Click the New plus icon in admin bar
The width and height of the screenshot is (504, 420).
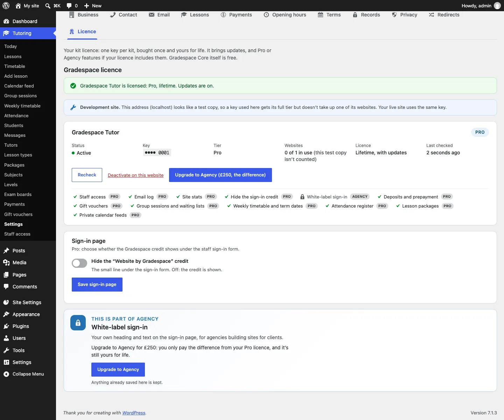87,6
